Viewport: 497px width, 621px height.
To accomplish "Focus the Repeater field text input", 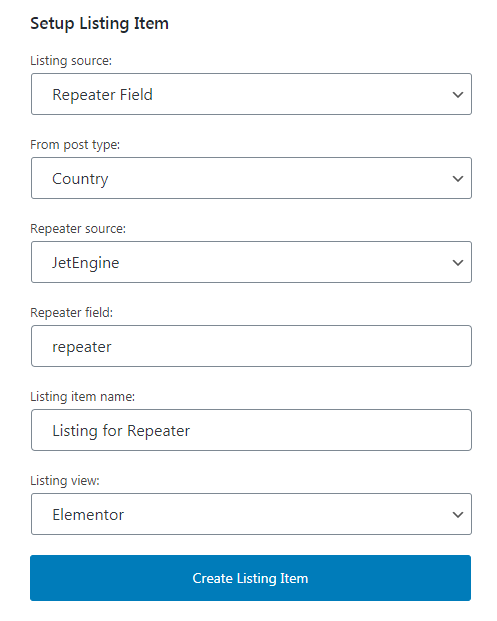I will tap(251, 346).
